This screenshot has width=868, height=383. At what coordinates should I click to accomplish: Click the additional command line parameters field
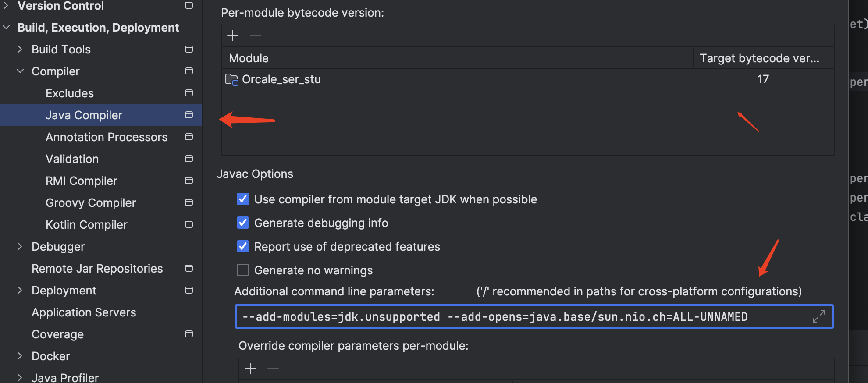(524, 316)
